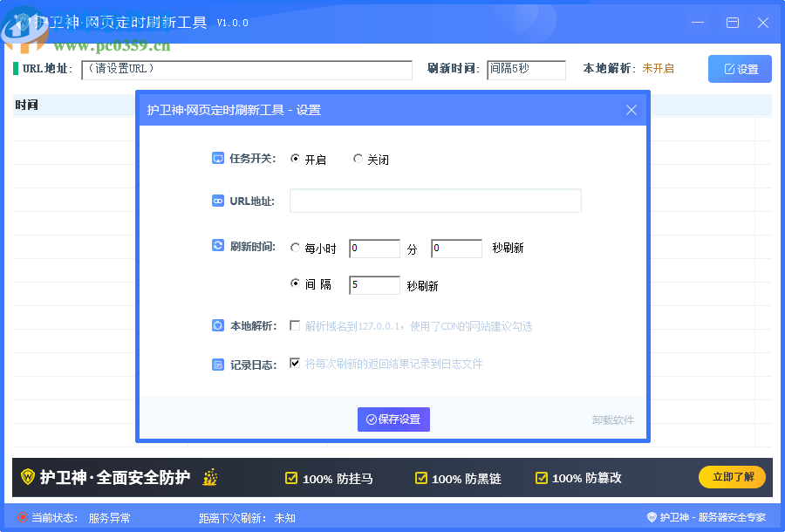Screen dimensions: 785x532
Task: Select the 每小时 refresh radio option
Action: click(x=296, y=247)
